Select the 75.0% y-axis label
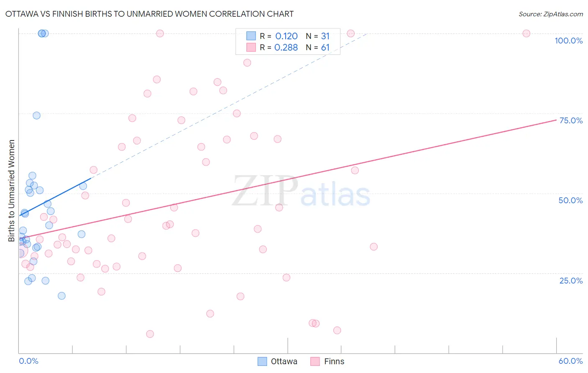This screenshot has width=588, height=373. [x=571, y=120]
